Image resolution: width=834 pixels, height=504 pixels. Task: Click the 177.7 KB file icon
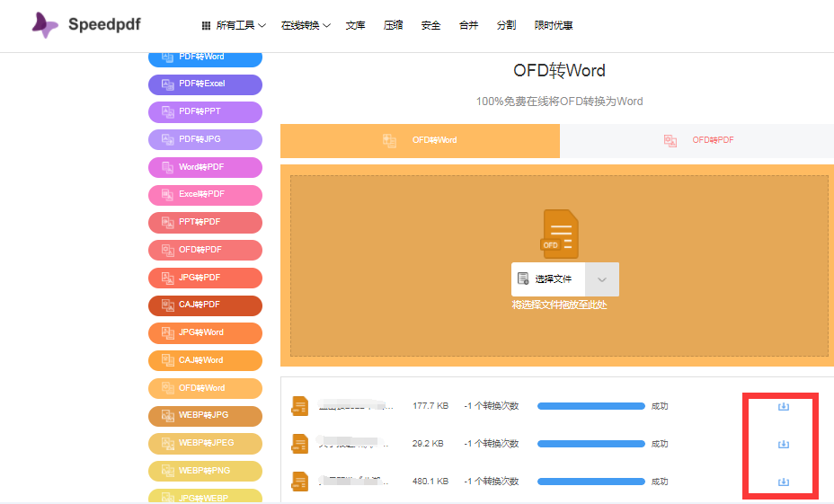(300, 406)
